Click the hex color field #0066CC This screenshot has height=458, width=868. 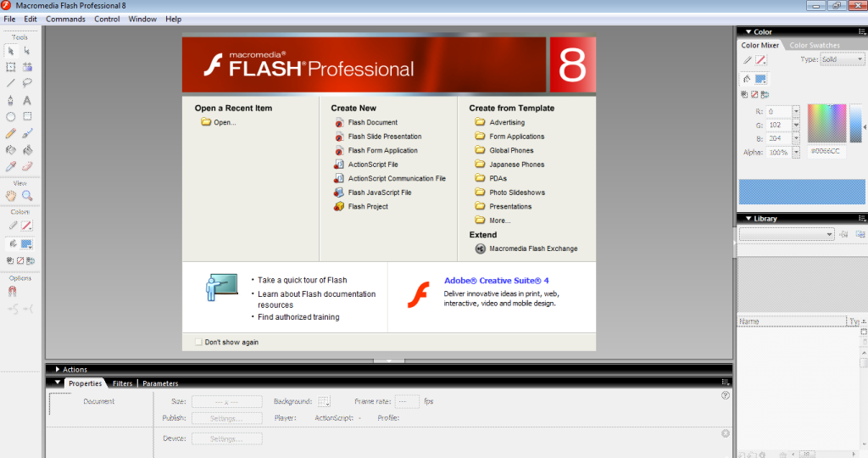point(826,151)
